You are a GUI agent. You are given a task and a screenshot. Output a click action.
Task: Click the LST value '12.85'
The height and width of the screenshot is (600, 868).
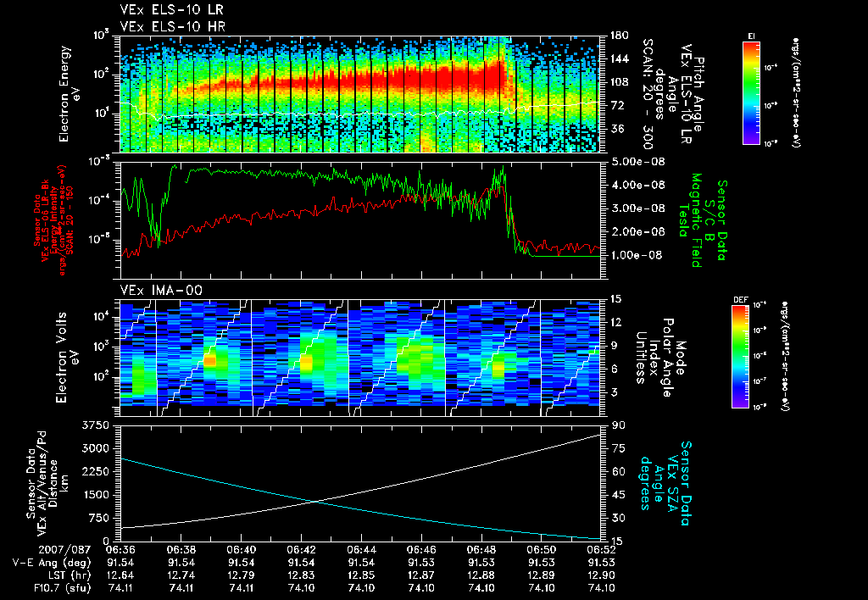pyautogui.click(x=361, y=575)
